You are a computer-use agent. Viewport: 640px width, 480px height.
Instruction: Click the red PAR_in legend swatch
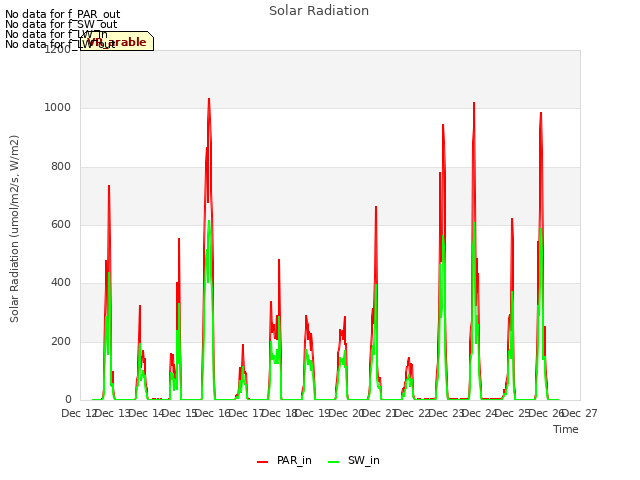[262, 462]
